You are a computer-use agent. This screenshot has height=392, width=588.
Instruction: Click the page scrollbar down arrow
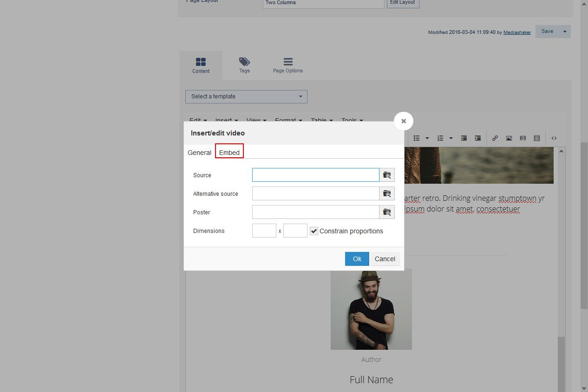pos(584,388)
